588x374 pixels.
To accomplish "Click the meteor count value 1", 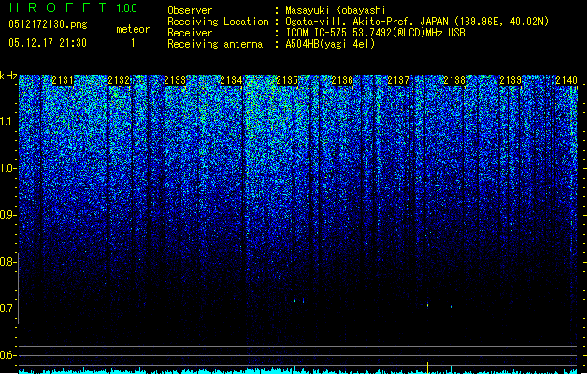I will click(x=133, y=43).
